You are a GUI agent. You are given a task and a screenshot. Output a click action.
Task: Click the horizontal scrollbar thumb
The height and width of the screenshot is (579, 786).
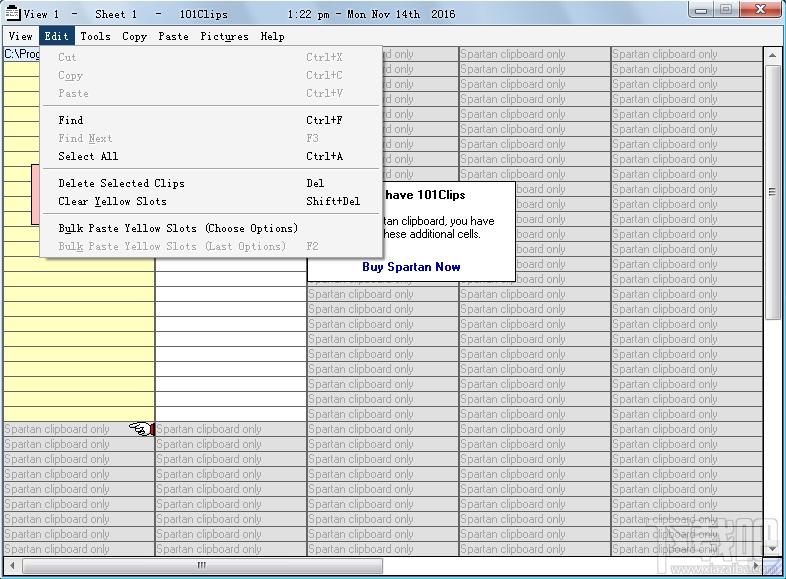click(x=202, y=566)
